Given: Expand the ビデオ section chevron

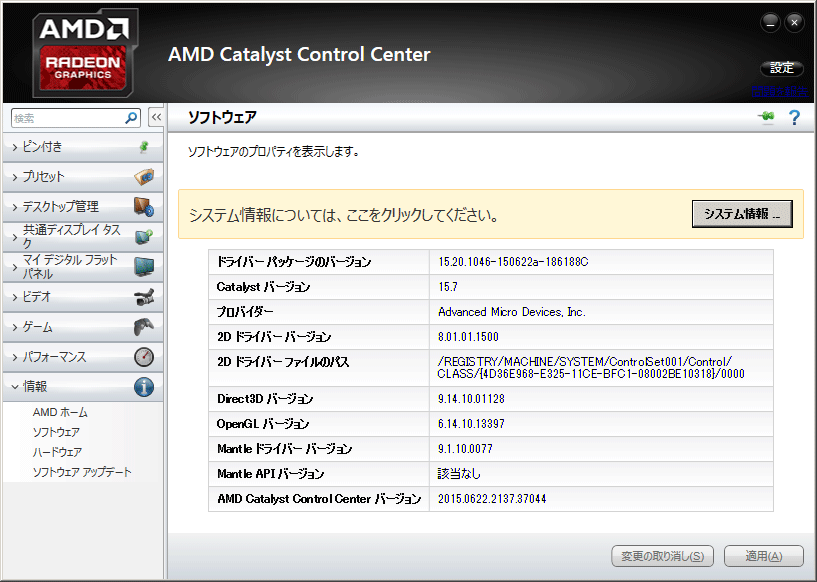Looking at the screenshot, I should click(15, 297).
